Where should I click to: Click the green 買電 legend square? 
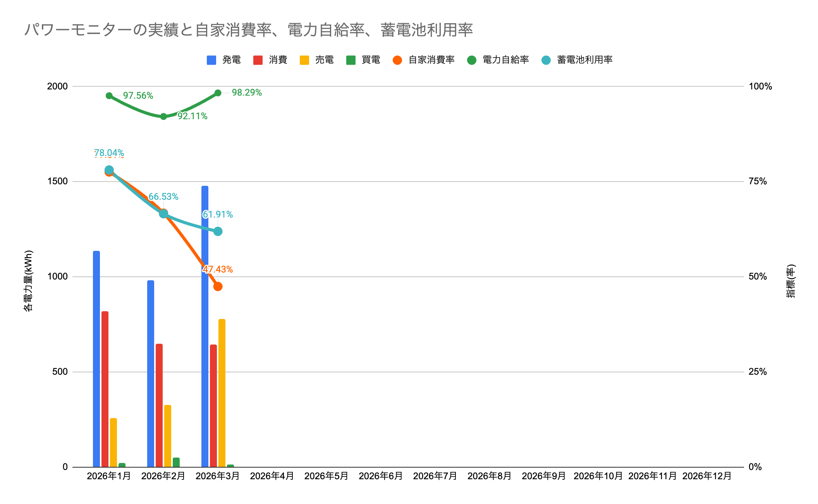tap(351, 60)
